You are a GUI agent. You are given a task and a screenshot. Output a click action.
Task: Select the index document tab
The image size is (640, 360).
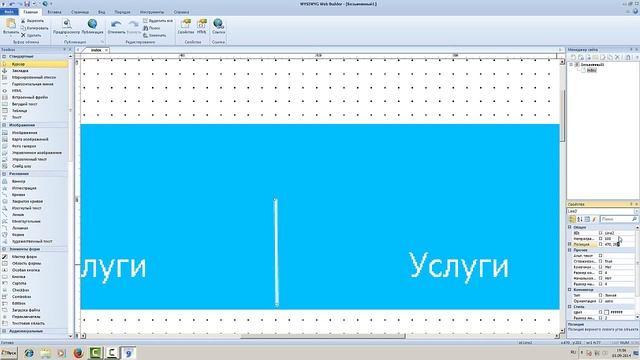(x=96, y=50)
